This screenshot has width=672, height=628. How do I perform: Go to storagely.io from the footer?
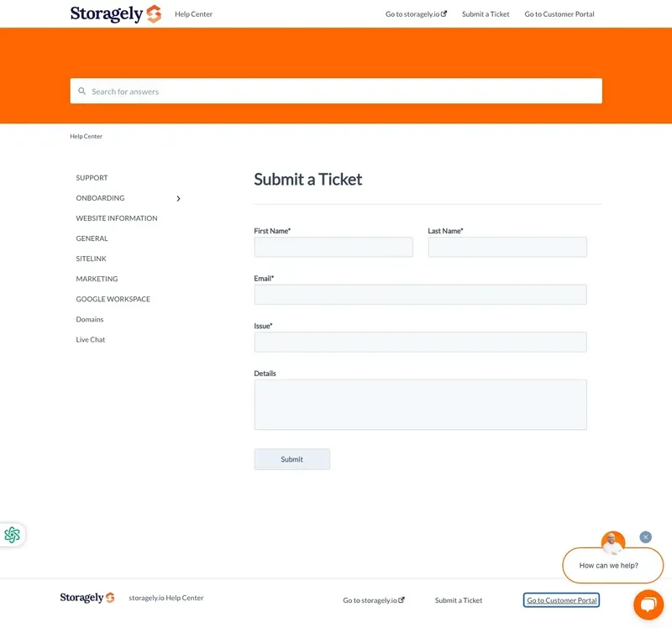tap(374, 600)
